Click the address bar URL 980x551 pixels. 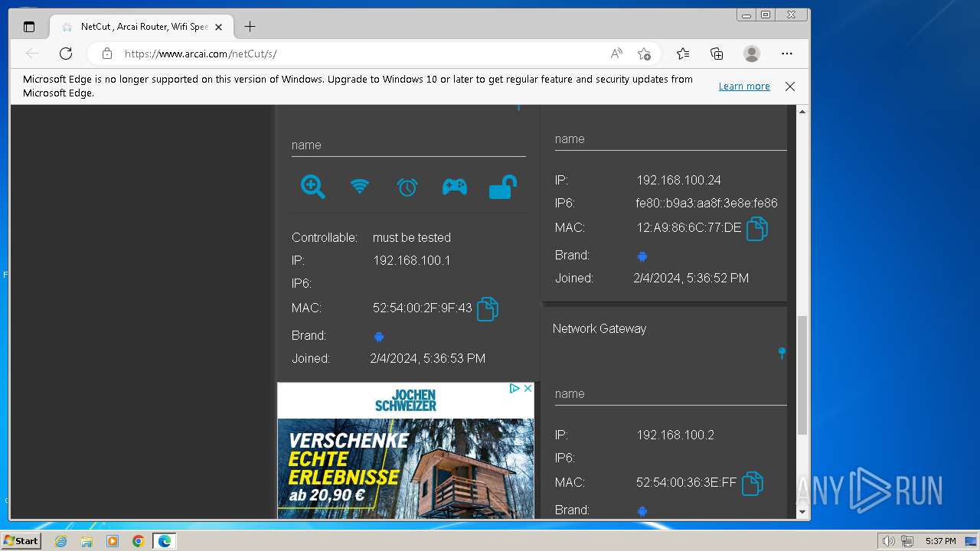[201, 54]
